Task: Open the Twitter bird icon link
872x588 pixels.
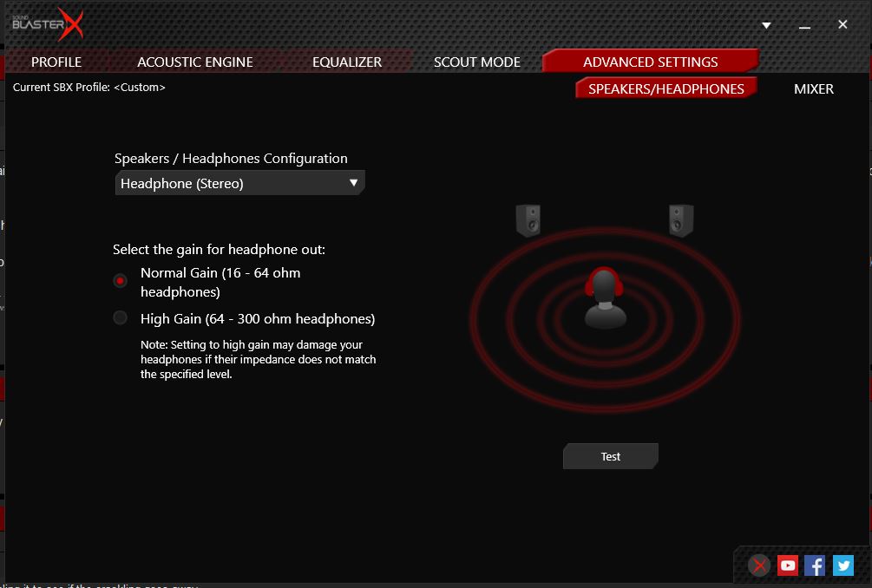Action: coord(842,565)
